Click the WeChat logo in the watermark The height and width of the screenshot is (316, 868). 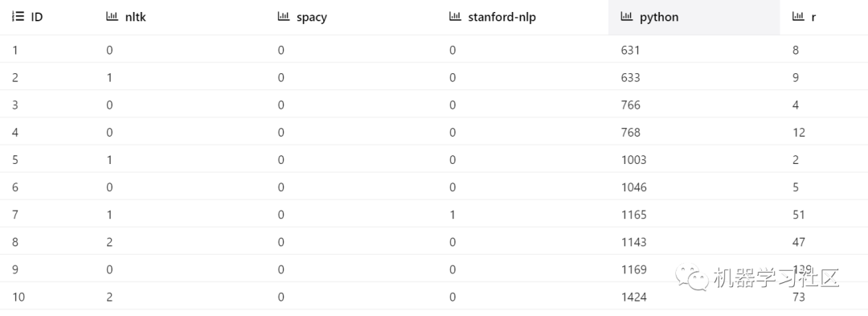pyautogui.click(x=691, y=277)
